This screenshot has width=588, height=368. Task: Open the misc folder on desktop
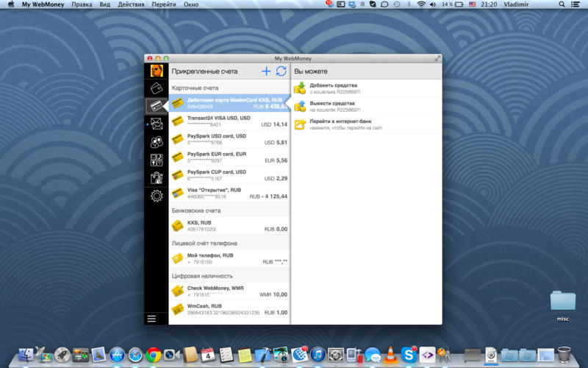point(562,302)
